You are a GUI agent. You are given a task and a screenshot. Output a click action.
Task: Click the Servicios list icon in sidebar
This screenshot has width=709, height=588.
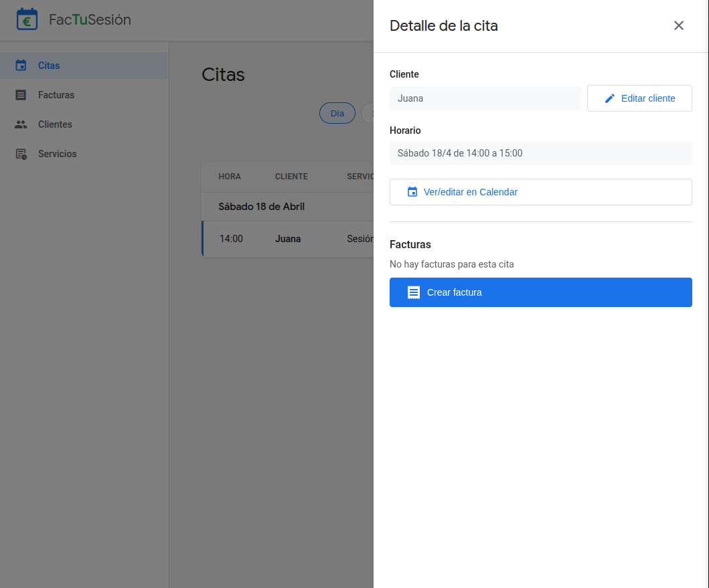[x=21, y=154]
